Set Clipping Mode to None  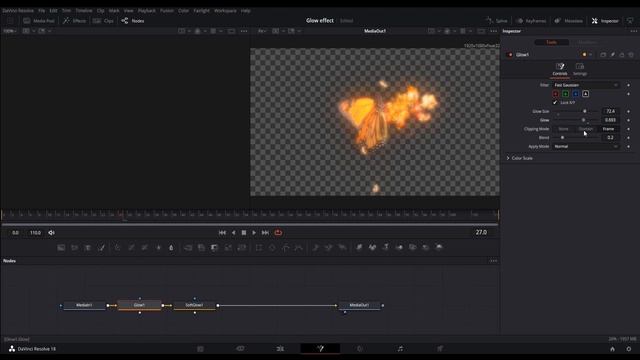tap(564, 129)
